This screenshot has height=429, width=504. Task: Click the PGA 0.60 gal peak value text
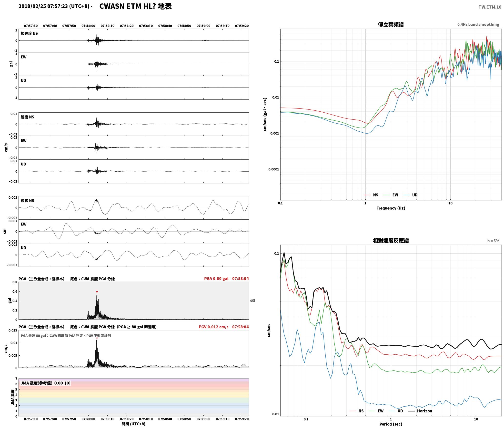point(216,279)
